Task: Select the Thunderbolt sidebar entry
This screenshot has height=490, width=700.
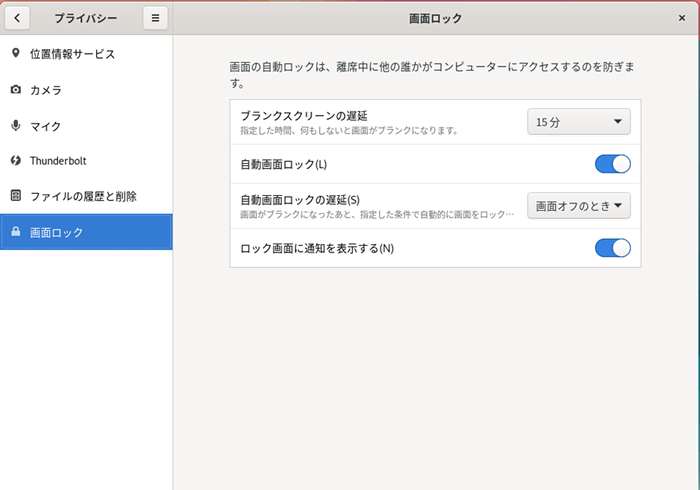Action: click(x=64, y=160)
